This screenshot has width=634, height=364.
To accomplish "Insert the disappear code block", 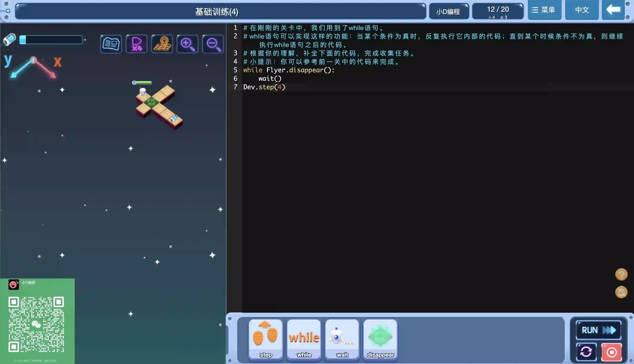I will tap(380, 339).
